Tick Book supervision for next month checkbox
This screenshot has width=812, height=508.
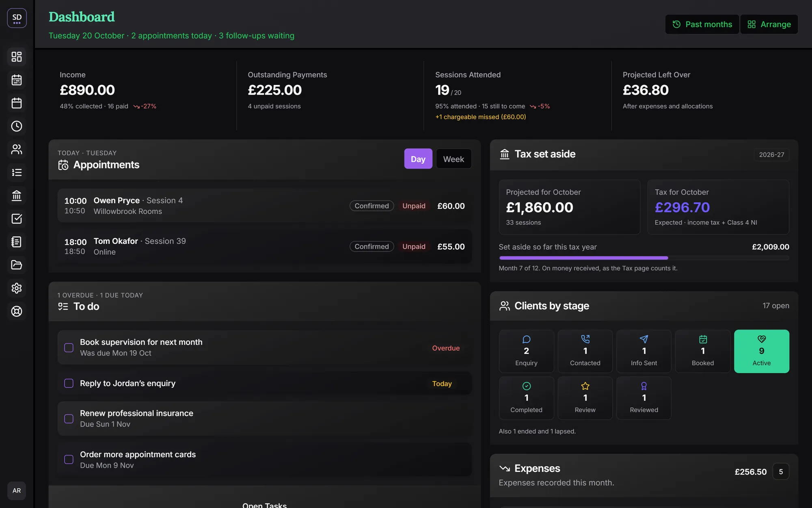coord(69,348)
